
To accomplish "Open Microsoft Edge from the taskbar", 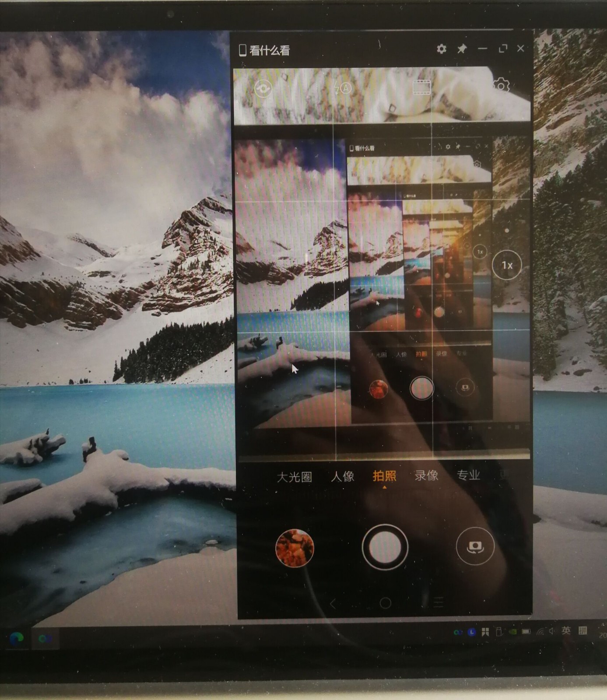I will (x=17, y=639).
